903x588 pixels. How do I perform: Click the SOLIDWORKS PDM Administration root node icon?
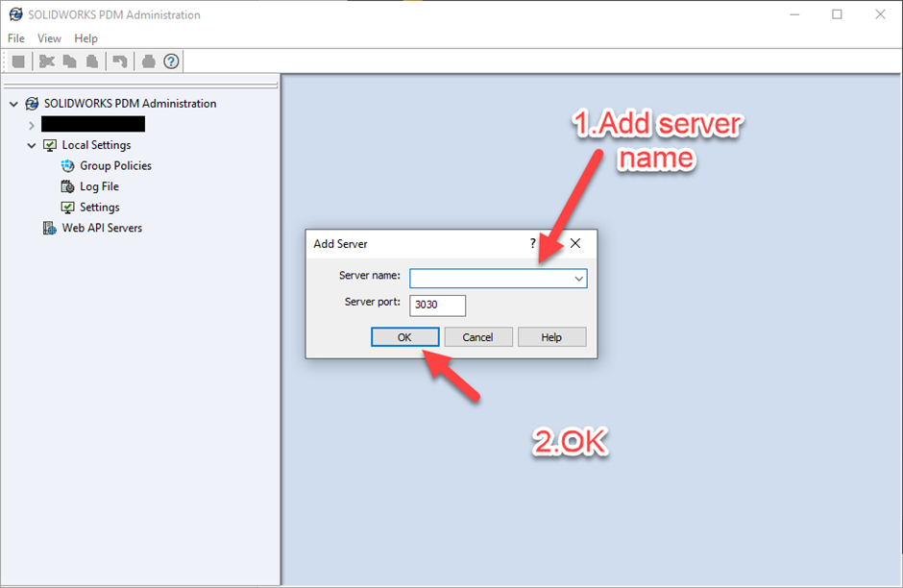[33, 104]
